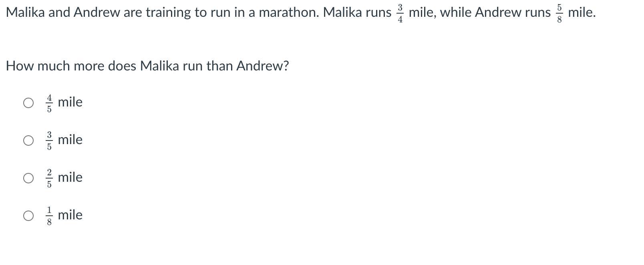
Task: Click the 5/8 fraction for Andrew's distance
Action: 559,14
